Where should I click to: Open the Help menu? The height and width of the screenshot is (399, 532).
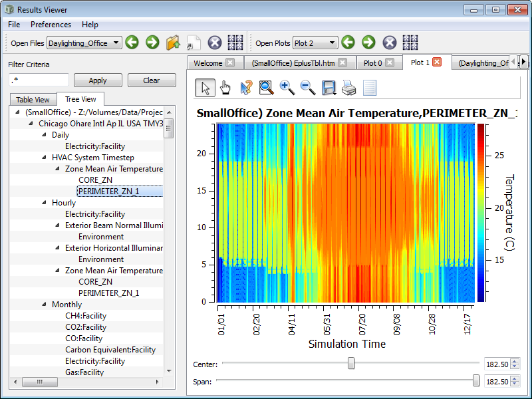point(90,25)
